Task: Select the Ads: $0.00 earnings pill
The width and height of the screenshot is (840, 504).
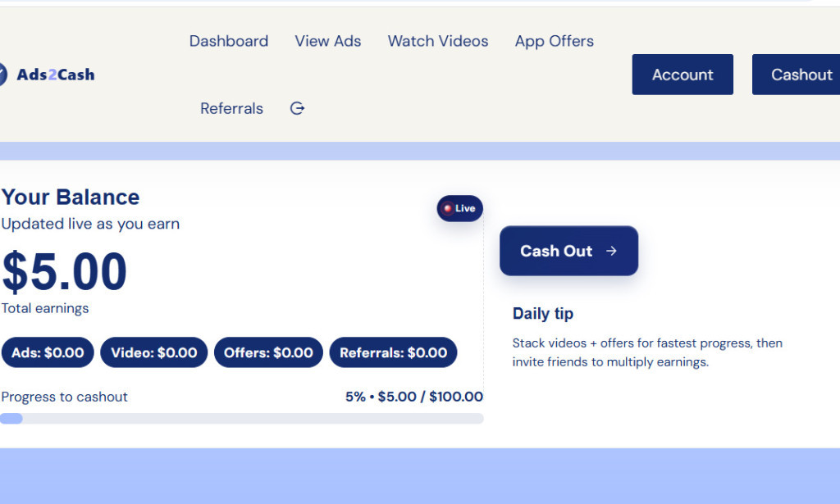Action: (x=48, y=352)
